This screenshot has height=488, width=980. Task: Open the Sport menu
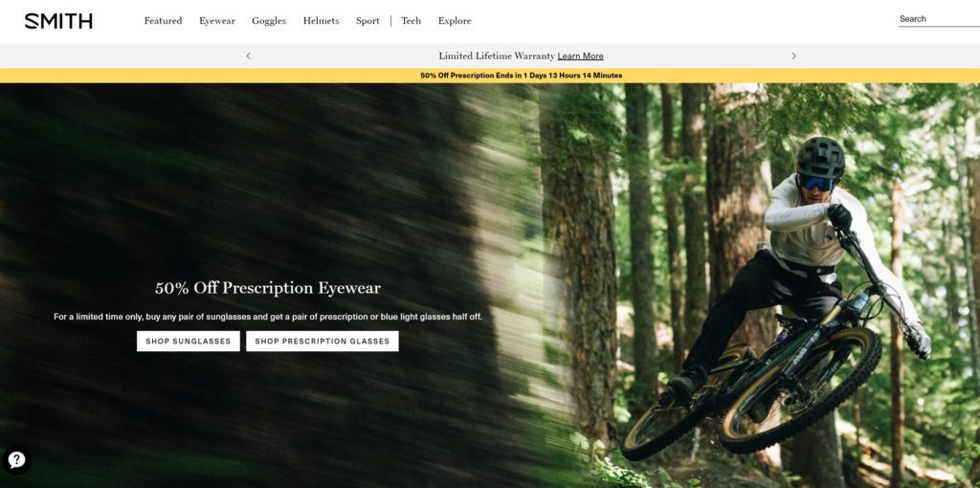click(x=367, y=21)
